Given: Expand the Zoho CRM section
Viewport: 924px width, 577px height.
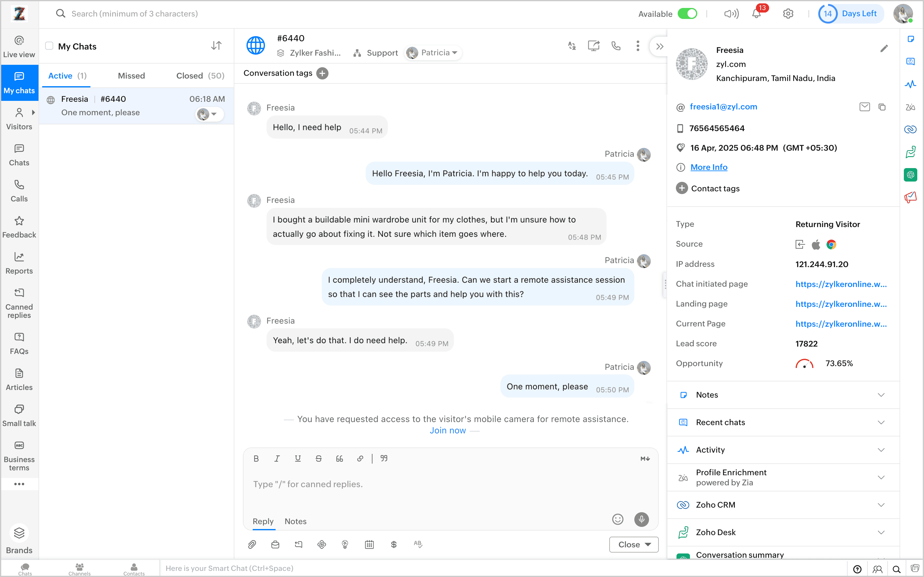Looking at the screenshot, I should [783, 505].
